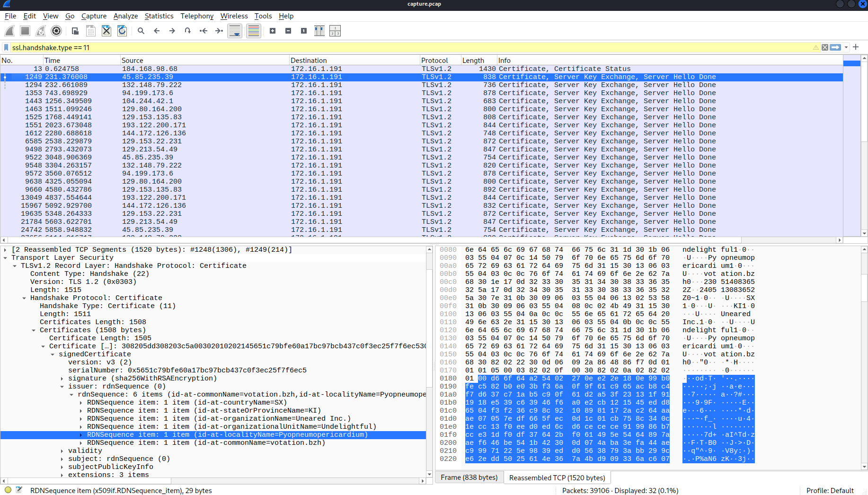Toggle auto-scroll during live capture

(235, 31)
